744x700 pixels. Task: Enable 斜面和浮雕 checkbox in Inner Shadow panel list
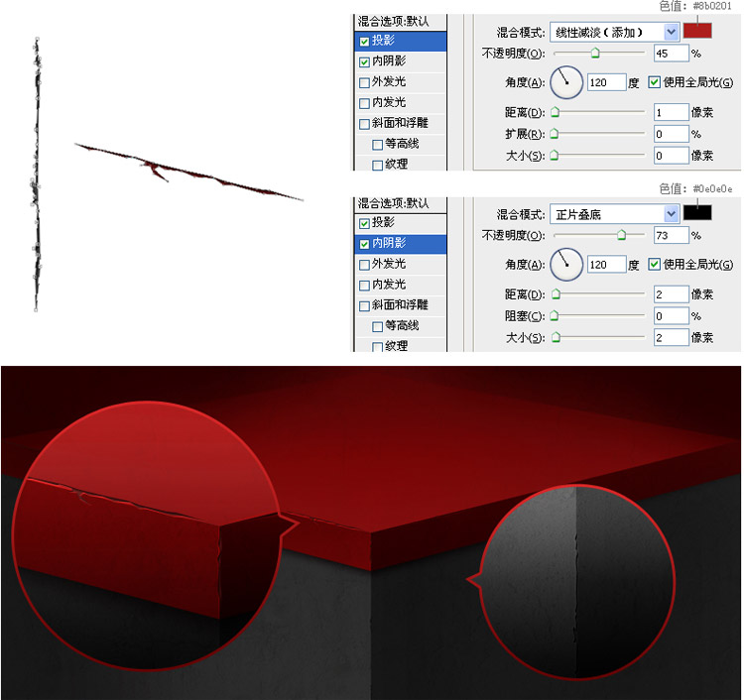[364, 306]
